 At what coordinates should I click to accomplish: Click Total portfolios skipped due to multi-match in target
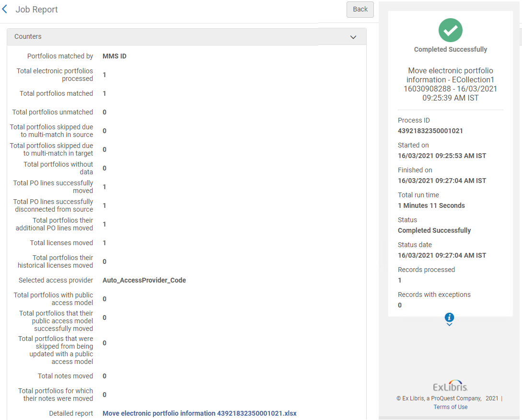click(x=51, y=149)
